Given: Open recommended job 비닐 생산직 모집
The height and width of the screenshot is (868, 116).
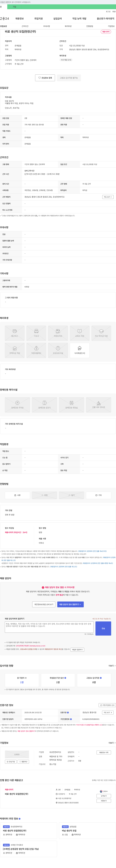Looking at the screenshot, I should [x=69, y=831].
